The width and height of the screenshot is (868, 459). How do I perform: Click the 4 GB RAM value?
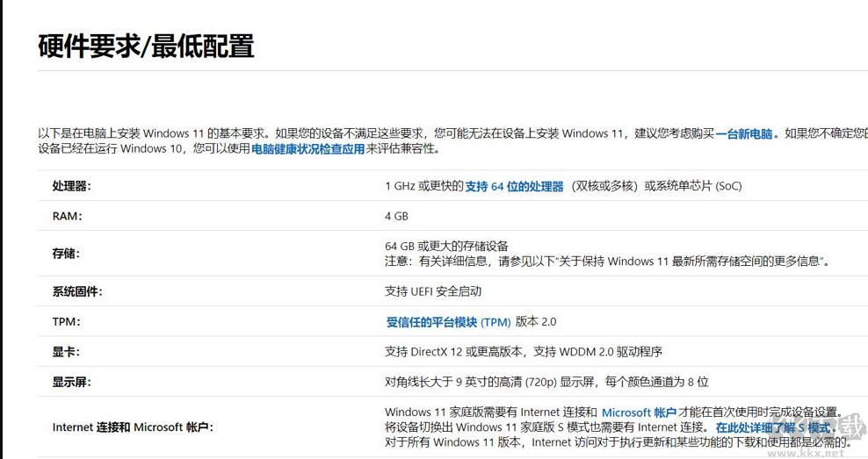tap(396, 216)
